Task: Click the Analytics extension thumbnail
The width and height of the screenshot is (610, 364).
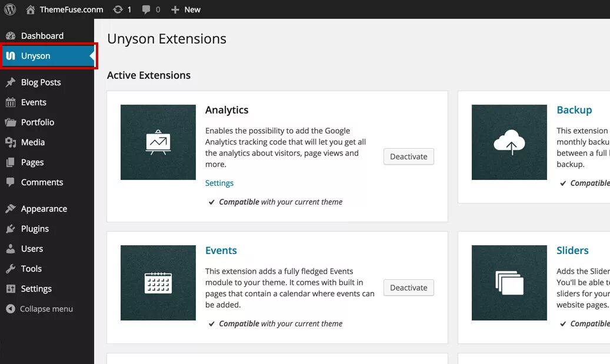Action: point(158,142)
